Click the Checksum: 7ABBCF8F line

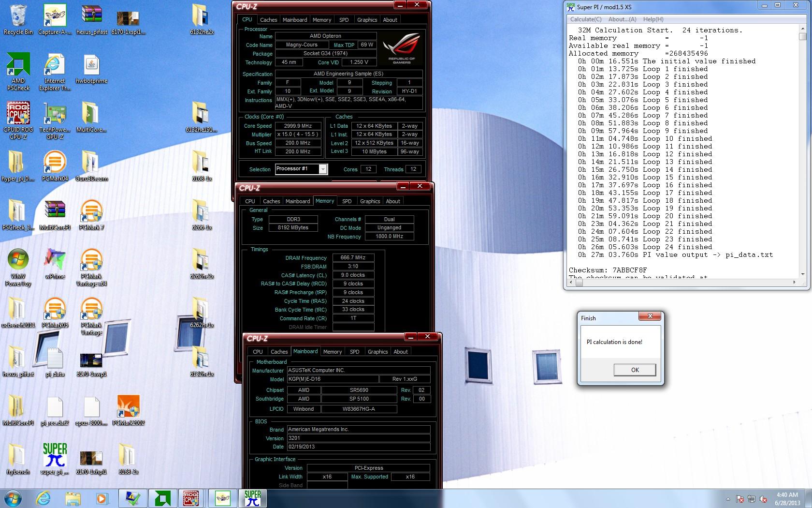[608, 270]
